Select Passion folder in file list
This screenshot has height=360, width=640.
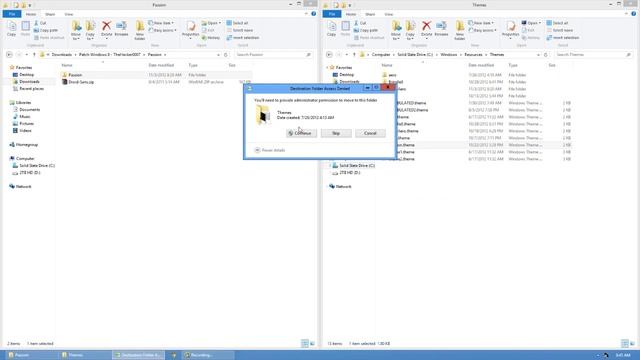(x=75, y=75)
